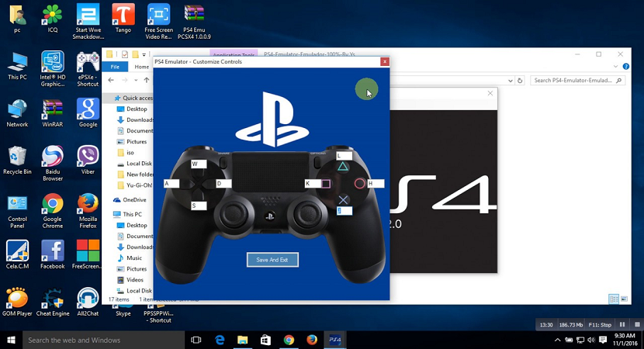Open the Recycle Bin
Viewport: 644px width, 349px height.
point(17,160)
